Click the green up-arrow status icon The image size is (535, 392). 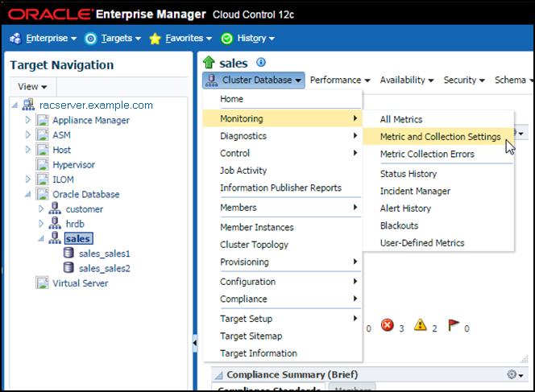pos(209,62)
